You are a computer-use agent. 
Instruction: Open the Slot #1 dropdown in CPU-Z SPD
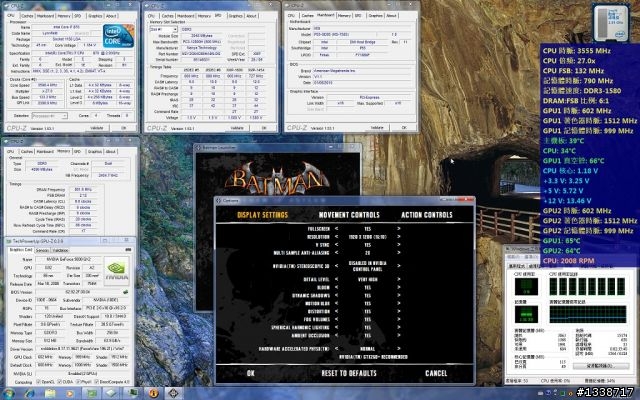[163, 29]
